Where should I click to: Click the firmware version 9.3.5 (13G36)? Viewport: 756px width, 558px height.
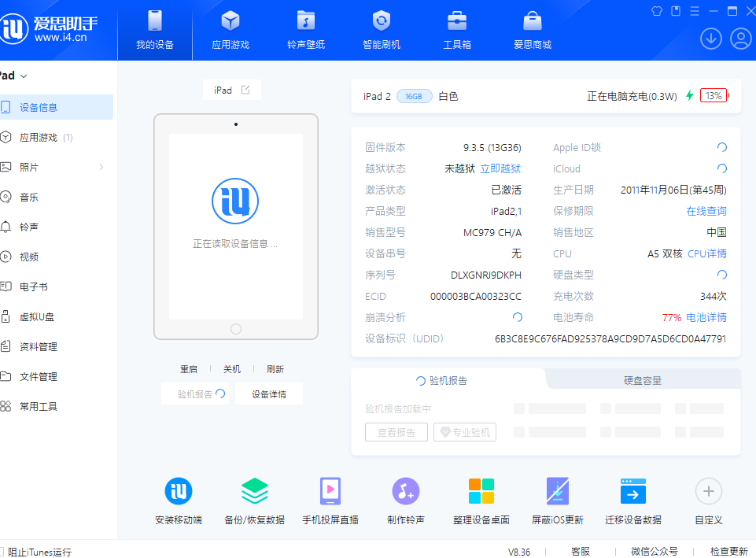[492, 147]
